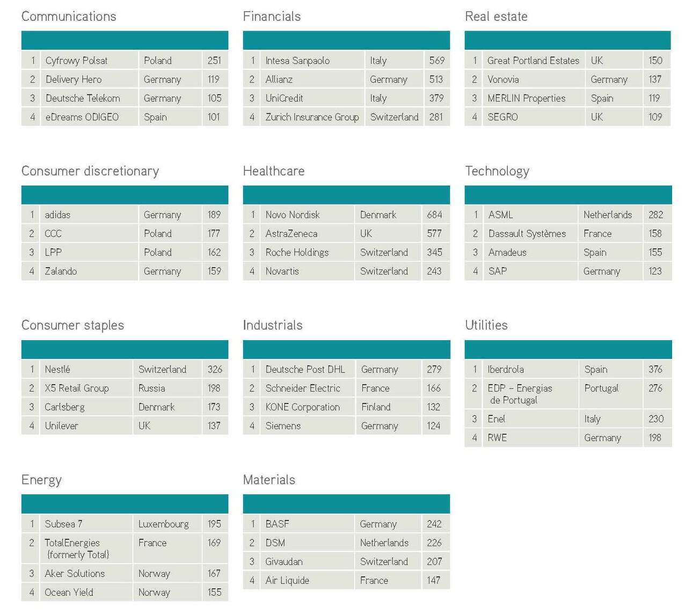This screenshot has height=616, width=693.
Task: Select Subsea 7 company name
Action: (x=63, y=524)
